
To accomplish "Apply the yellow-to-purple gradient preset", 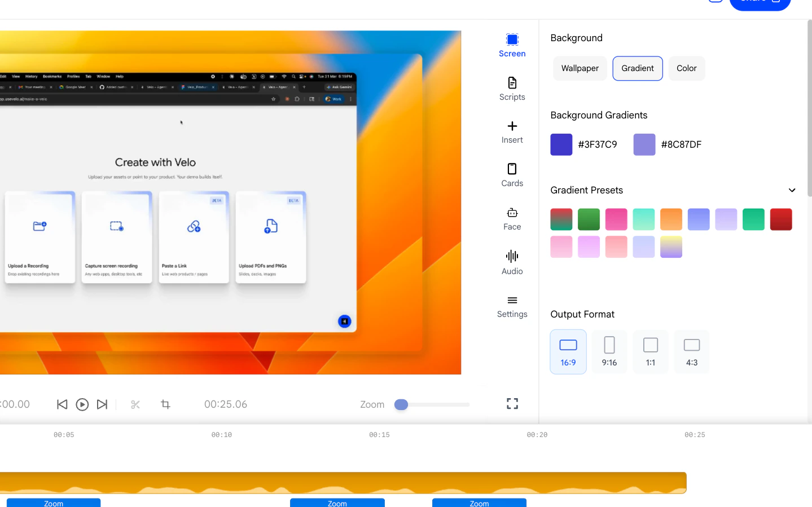I will click(x=671, y=246).
